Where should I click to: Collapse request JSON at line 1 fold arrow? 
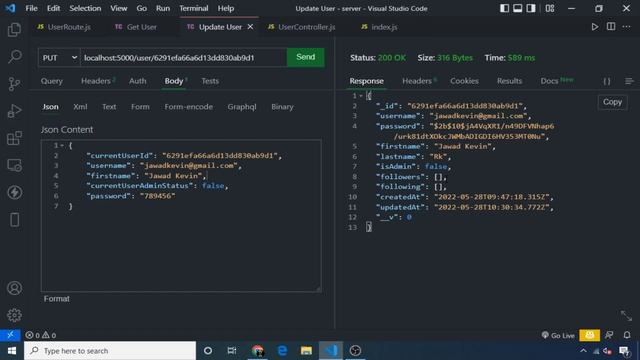click(x=62, y=146)
